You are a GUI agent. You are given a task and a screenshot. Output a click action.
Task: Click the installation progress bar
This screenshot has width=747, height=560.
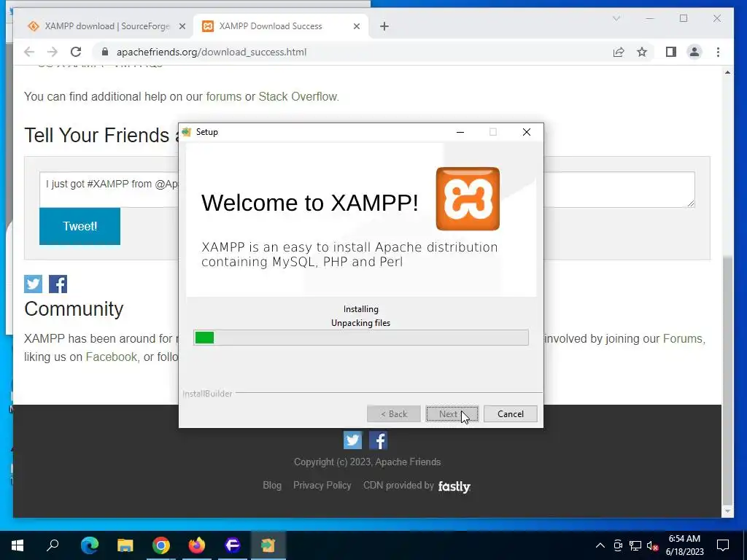[x=360, y=338]
